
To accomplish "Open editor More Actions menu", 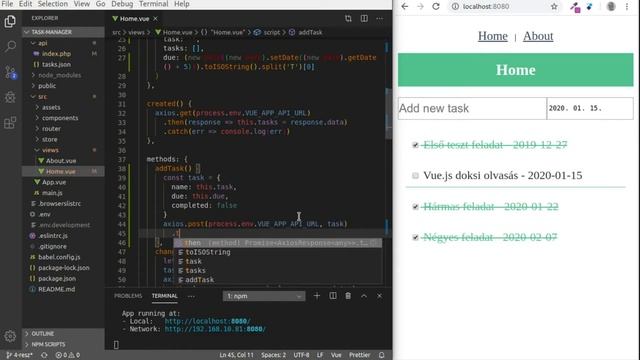I will (380, 18).
